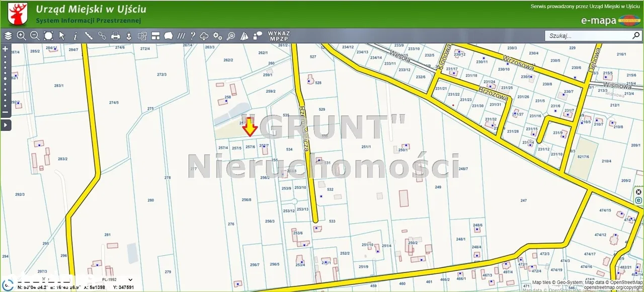Print the map with printer icon
The image size is (644, 292).
pyautogui.click(x=115, y=36)
